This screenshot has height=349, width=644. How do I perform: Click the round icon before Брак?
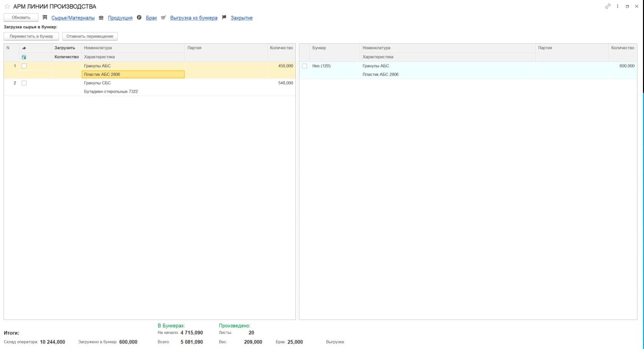click(139, 18)
